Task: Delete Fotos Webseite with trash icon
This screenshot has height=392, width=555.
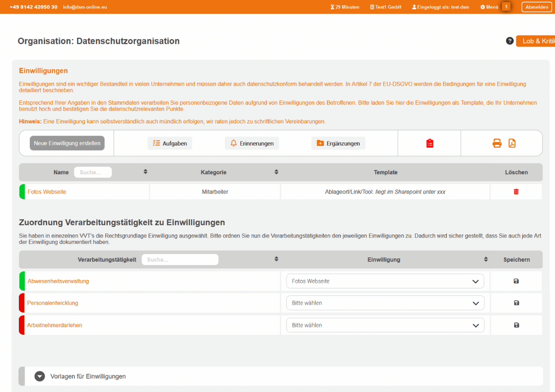Action: click(516, 192)
